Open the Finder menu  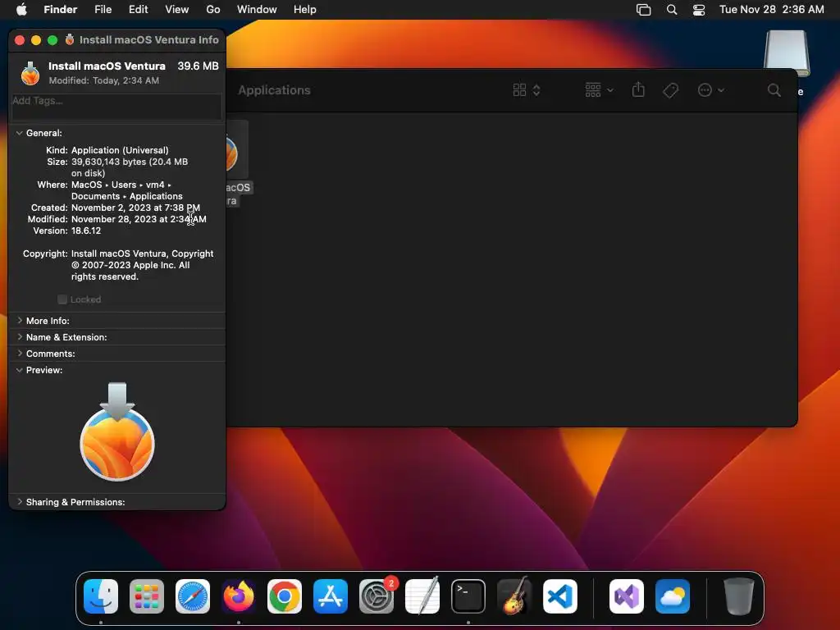[61, 10]
